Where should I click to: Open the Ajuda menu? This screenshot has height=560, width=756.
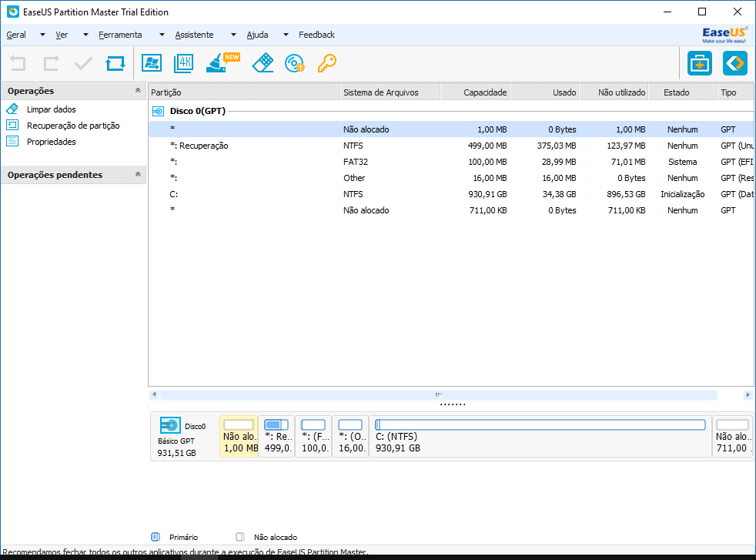point(257,35)
